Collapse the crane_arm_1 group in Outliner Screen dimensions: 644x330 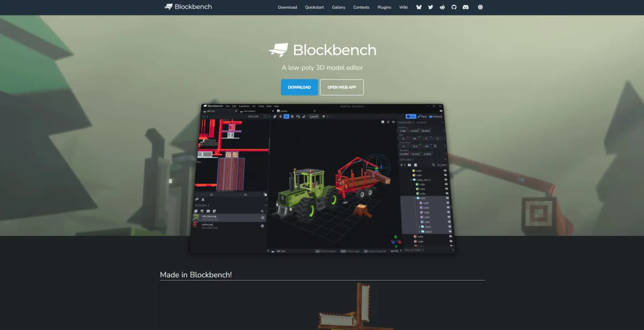(x=411, y=180)
